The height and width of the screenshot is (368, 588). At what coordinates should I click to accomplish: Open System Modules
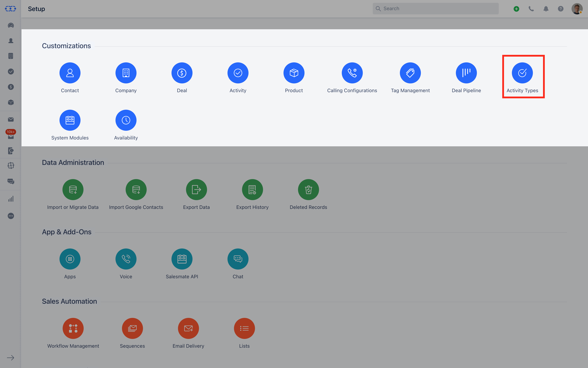pyautogui.click(x=70, y=120)
